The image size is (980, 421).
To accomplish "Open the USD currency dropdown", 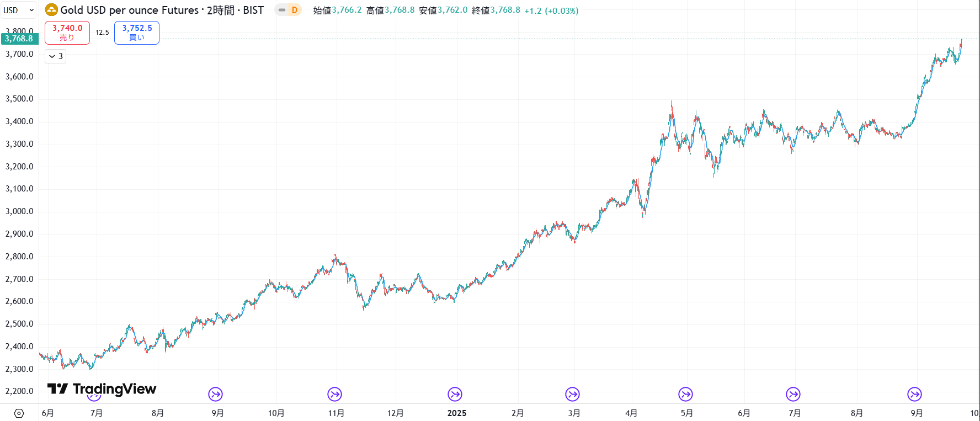I will click(19, 10).
